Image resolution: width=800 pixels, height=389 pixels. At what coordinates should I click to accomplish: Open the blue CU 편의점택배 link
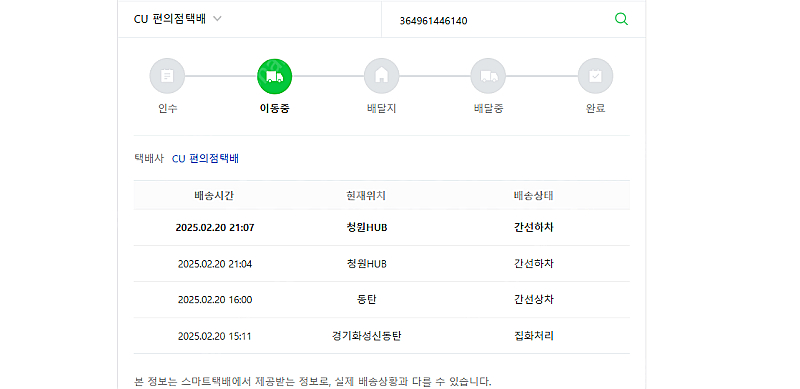click(x=205, y=159)
